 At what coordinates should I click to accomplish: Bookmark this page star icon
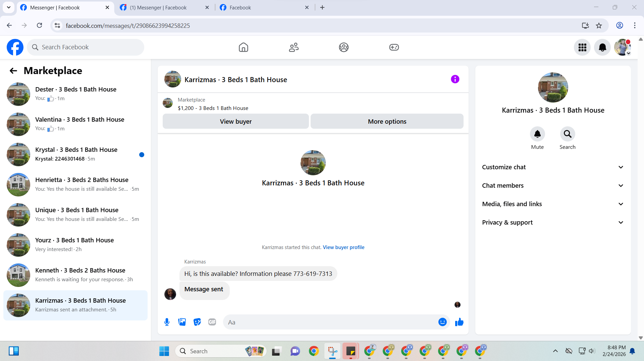click(x=599, y=25)
